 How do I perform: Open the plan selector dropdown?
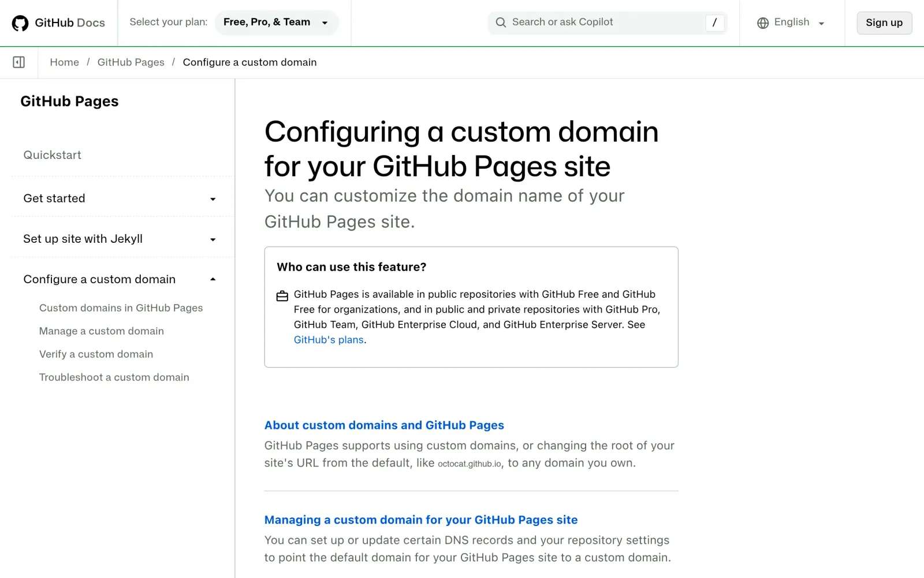[277, 23]
